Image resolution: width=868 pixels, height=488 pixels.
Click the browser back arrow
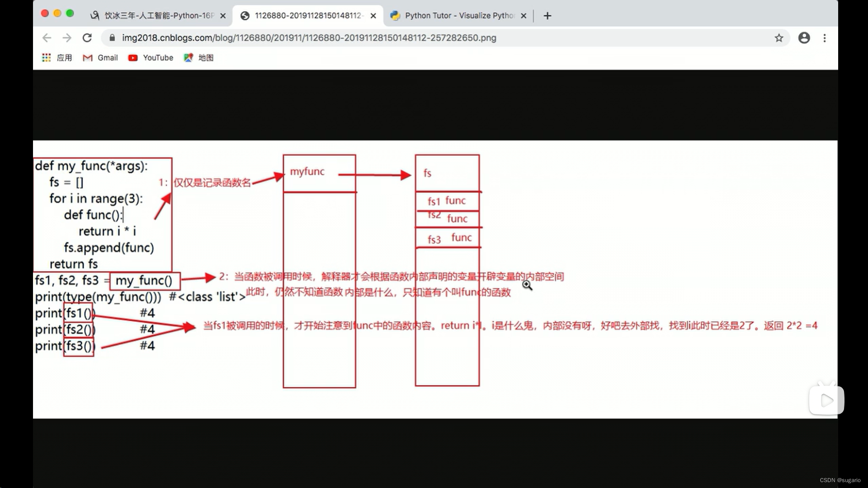47,38
